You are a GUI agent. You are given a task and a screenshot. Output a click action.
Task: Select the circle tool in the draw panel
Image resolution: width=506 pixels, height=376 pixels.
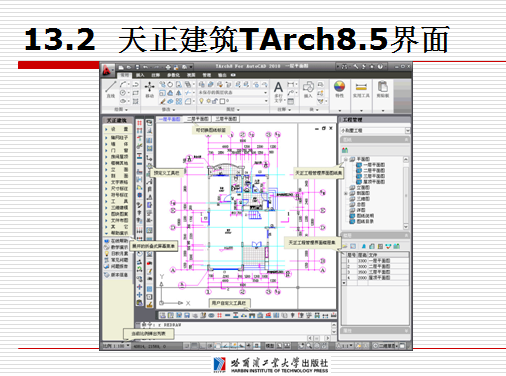pos(123,93)
